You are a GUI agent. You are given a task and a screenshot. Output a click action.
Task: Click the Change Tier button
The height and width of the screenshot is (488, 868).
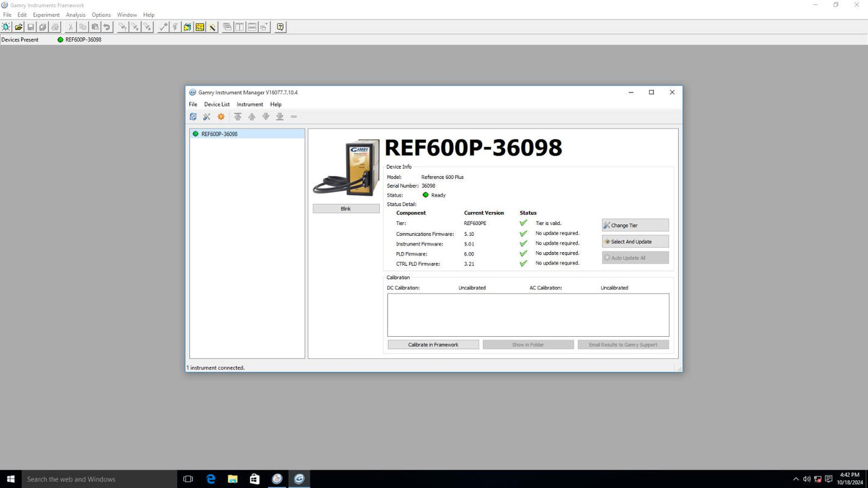coord(635,225)
